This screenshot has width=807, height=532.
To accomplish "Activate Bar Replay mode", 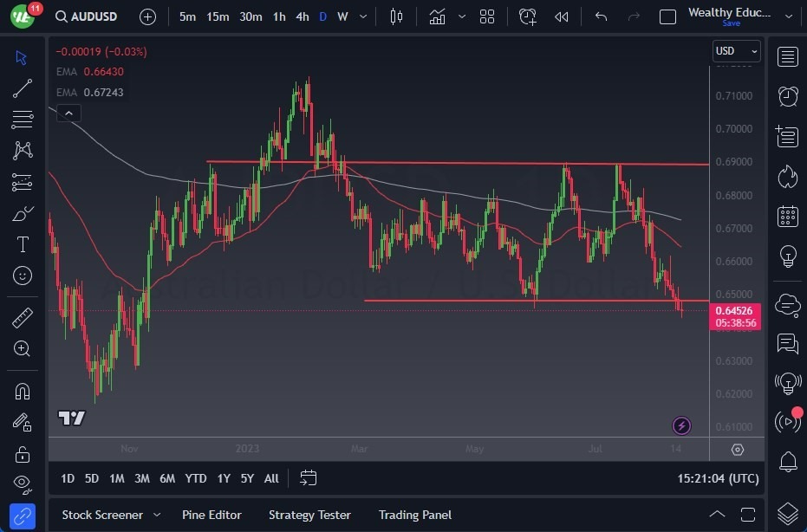I will click(561, 16).
